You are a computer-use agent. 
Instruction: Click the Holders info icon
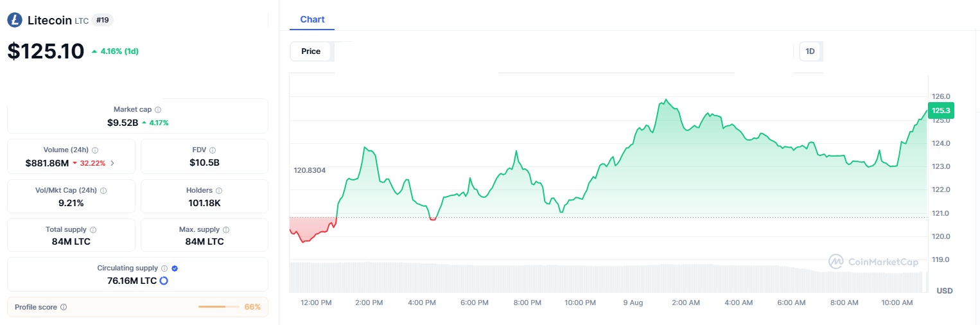tap(219, 191)
